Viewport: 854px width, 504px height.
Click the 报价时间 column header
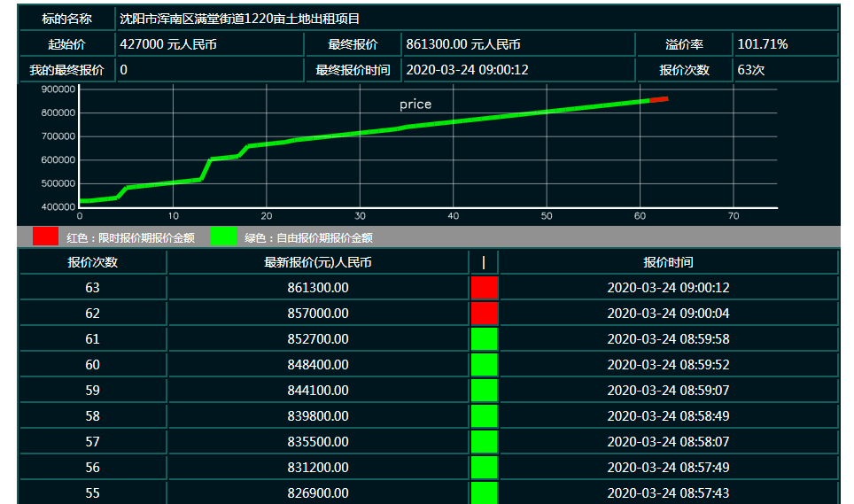tap(668, 262)
